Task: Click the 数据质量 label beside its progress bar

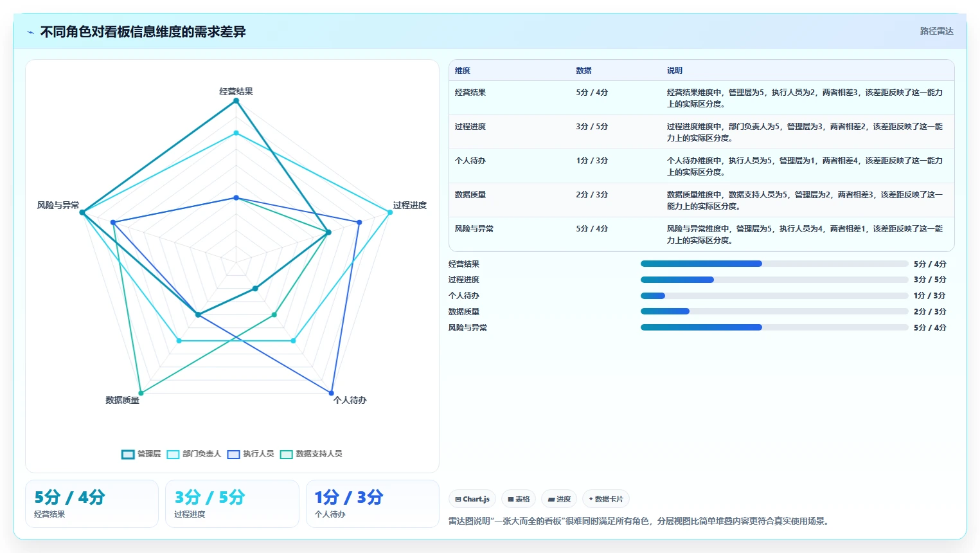Action: [x=464, y=312]
